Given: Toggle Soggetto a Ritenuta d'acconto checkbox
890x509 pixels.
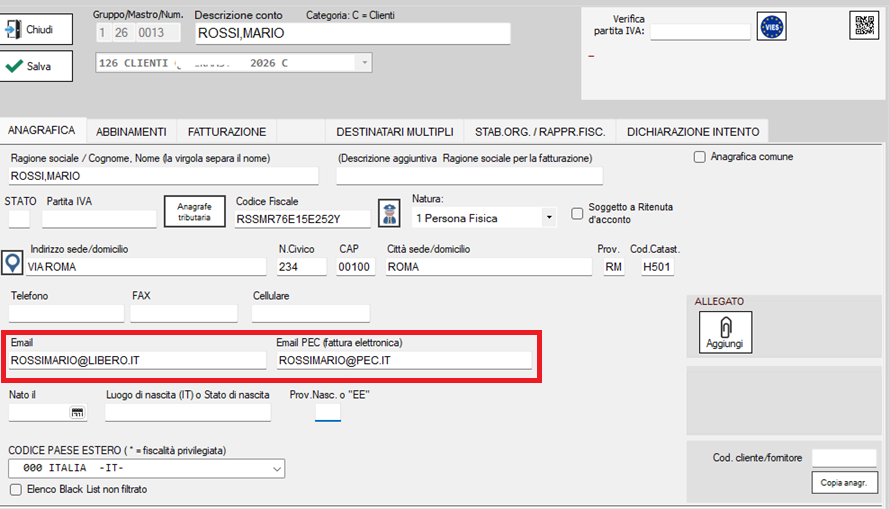Looking at the screenshot, I should click(x=577, y=213).
